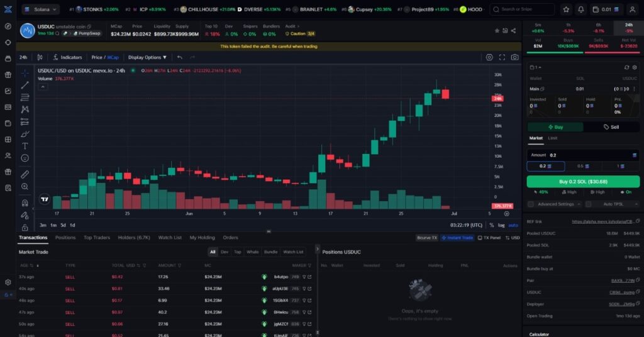Switch chart to MCap view
Viewport: 644px width, 337px height.
tap(113, 57)
